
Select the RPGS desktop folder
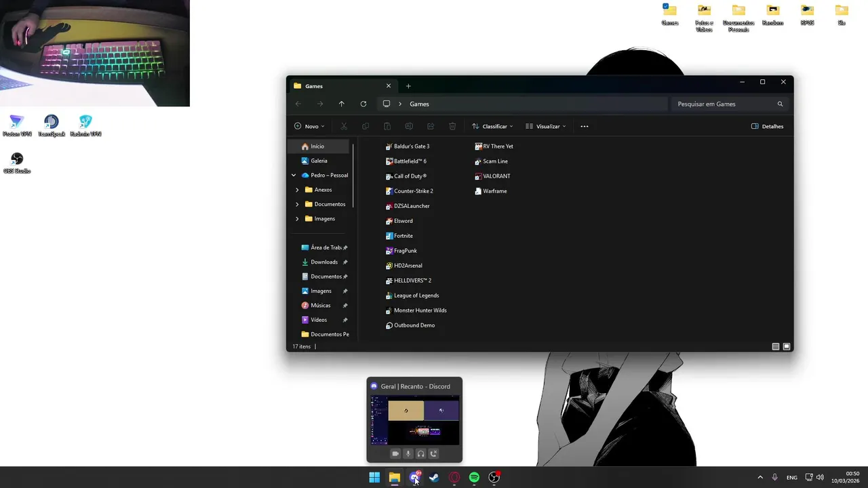pyautogui.click(x=807, y=14)
